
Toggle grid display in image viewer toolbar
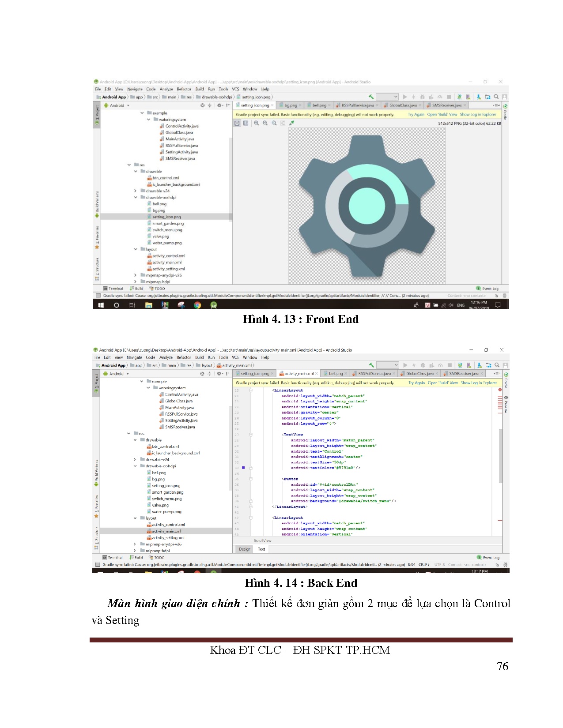click(246, 124)
